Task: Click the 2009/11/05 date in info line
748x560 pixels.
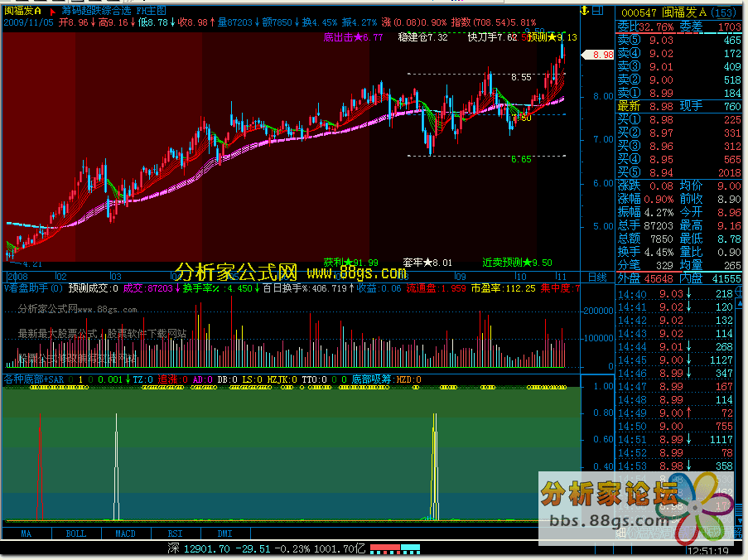Action: point(28,22)
